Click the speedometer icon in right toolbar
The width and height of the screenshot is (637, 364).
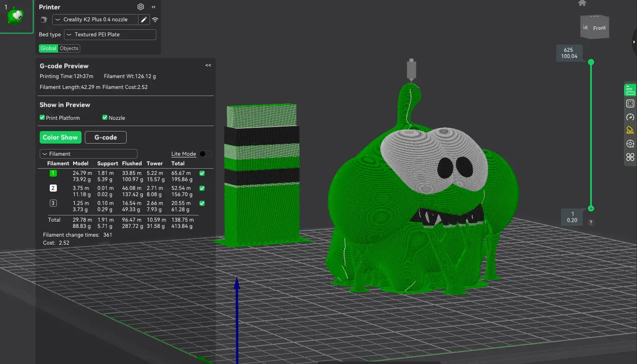pyautogui.click(x=630, y=117)
